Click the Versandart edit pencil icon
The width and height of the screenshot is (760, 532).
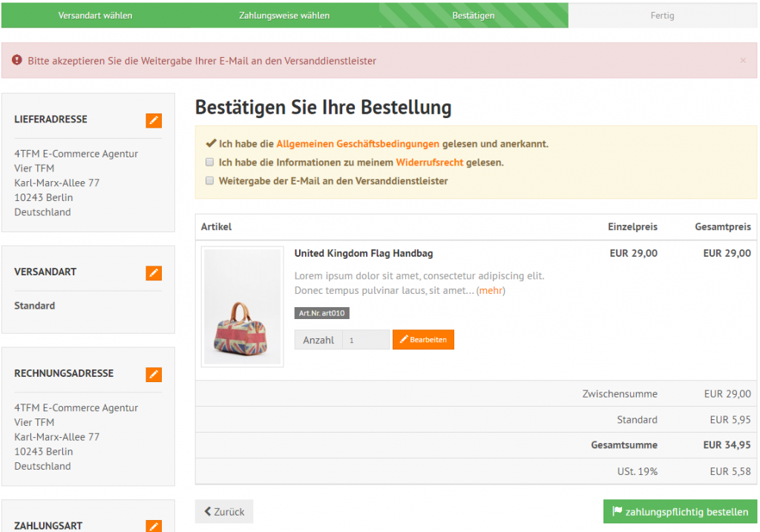pyautogui.click(x=154, y=273)
